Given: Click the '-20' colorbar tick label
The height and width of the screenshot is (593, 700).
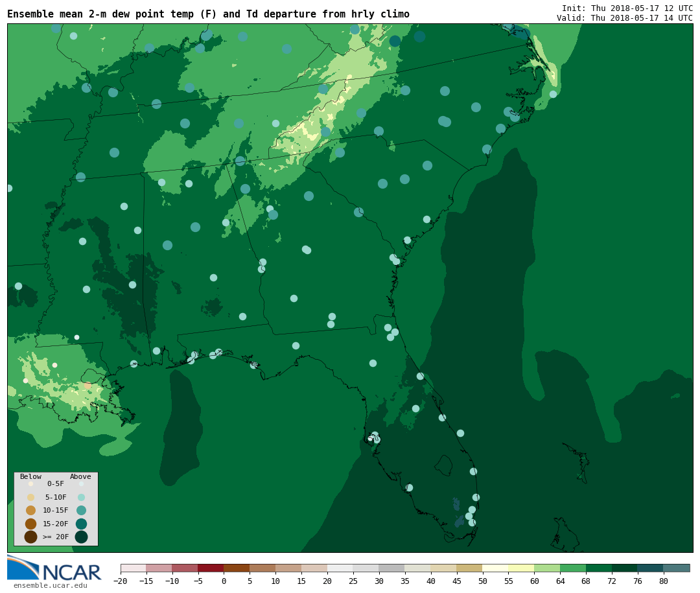Looking at the screenshot, I should [x=121, y=581].
